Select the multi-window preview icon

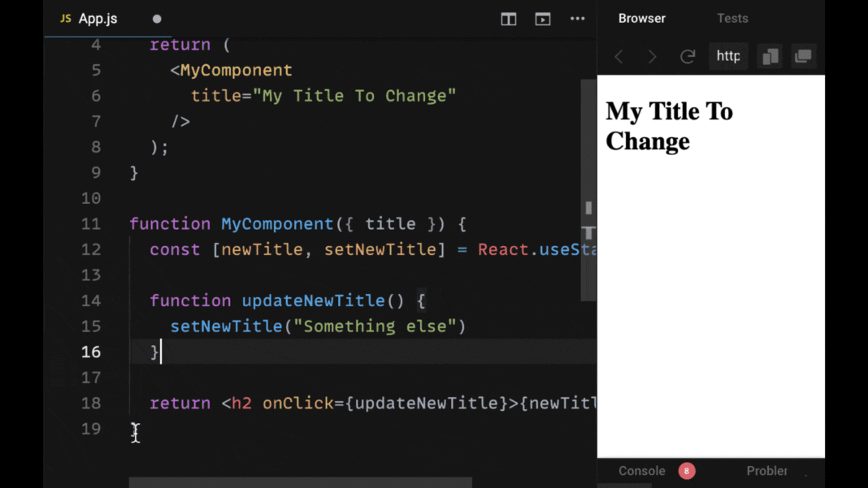(x=804, y=56)
